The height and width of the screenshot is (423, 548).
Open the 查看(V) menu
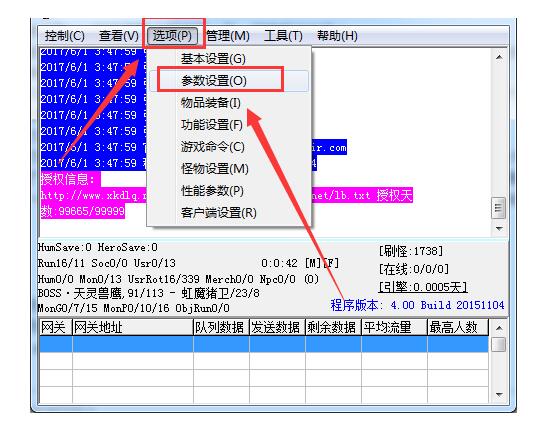[x=119, y=36]
